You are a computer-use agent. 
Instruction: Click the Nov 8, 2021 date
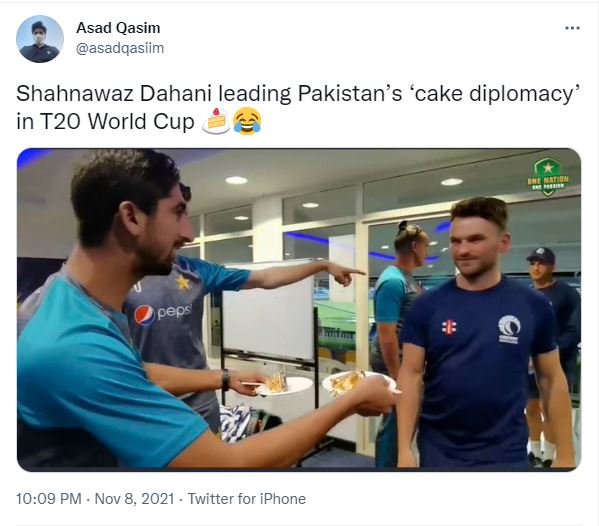pos(134,498)
